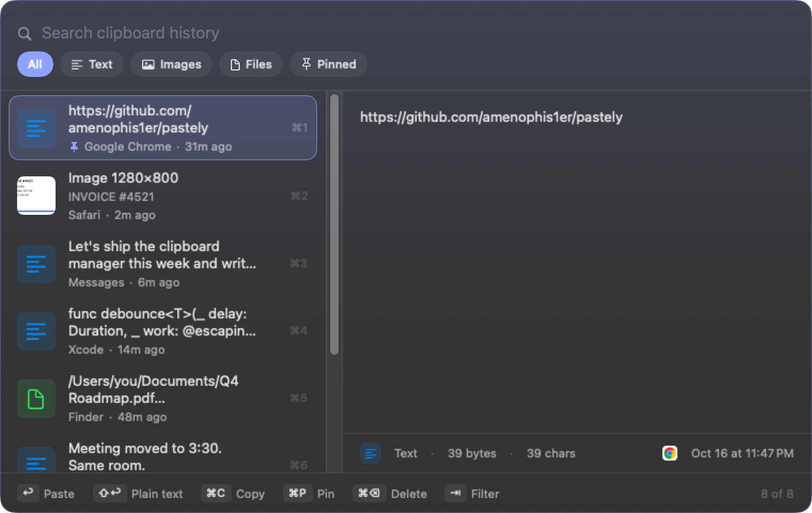Click the 'Safari · 2m ago' source label
Screen dimensions: 812x513
[112, 215]
